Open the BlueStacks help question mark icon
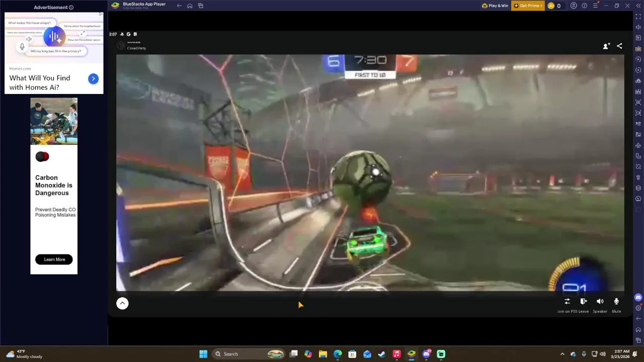This screenshot has height=362, width=644. pos(584,6)
